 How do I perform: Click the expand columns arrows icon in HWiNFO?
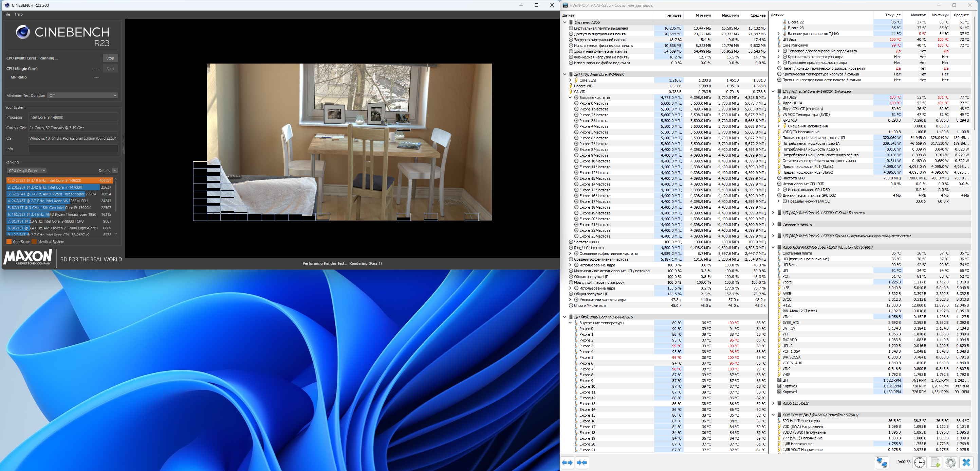[567, 462]
